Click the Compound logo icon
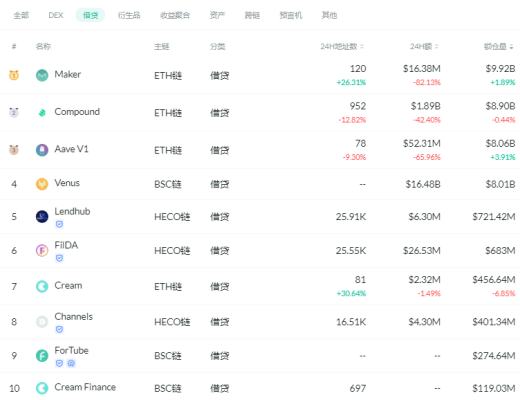The image size is (520, 400). 42,113
